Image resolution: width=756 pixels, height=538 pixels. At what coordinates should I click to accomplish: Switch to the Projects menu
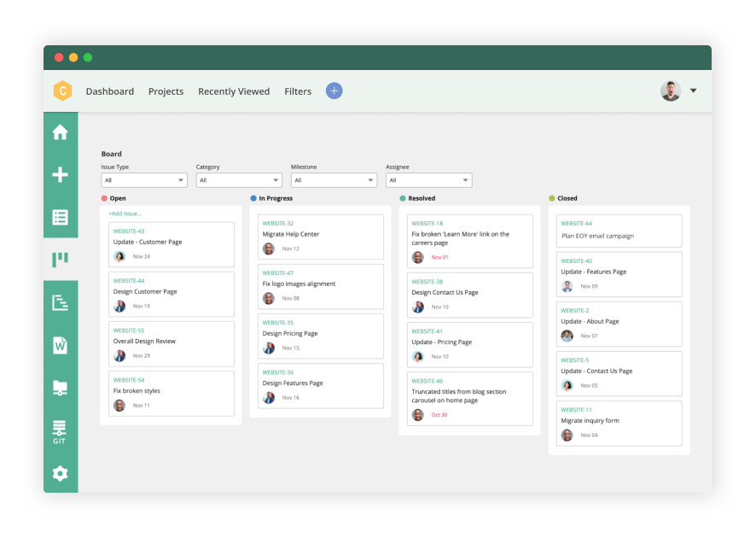[x=166, y=91]
